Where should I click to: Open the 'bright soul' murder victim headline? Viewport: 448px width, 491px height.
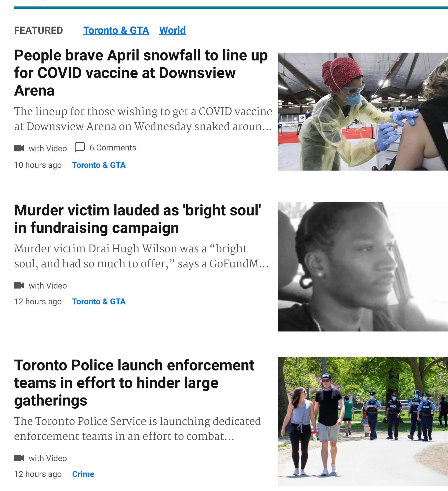(138, 219)
